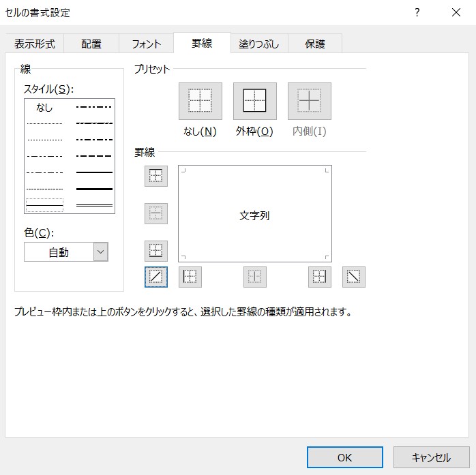Select the hairline dotted style below なし
Viewport: 476px width, 475px height.
tap(44, 123)
